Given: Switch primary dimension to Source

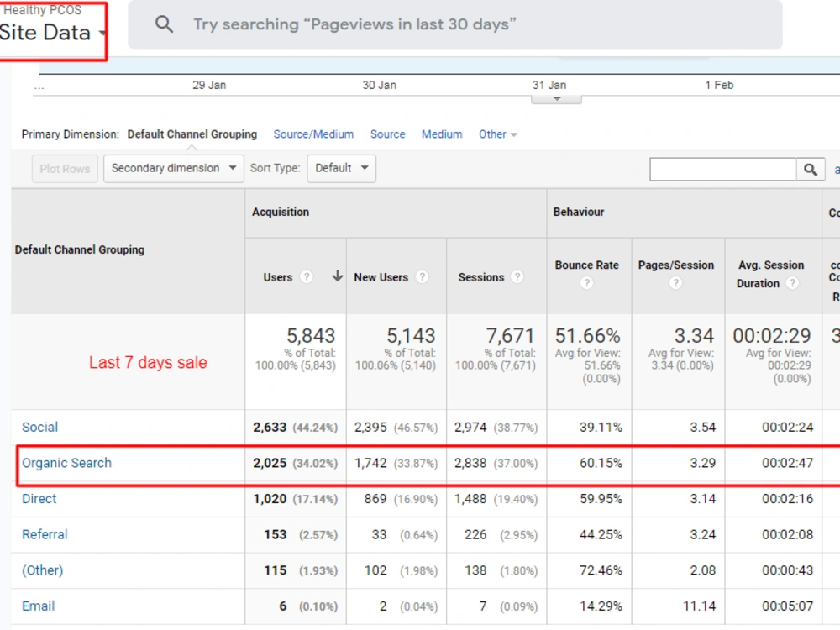Looking at the screenshot, I should 387,134.
